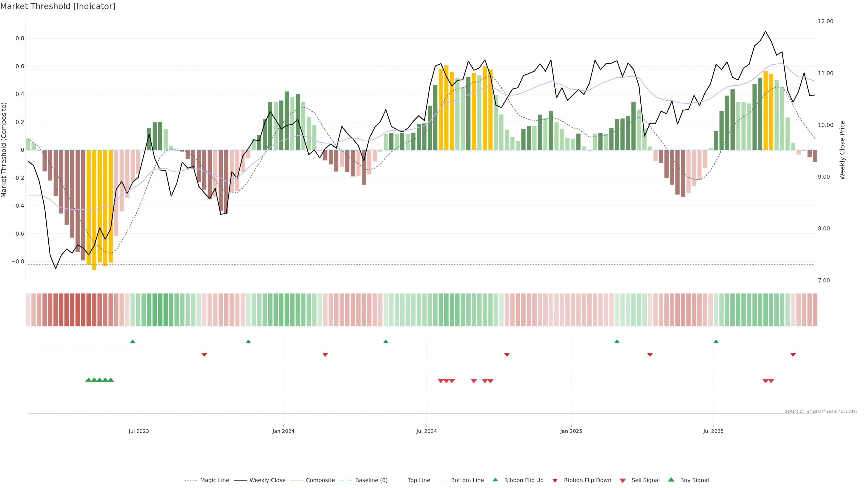Click the Jan 2024 axis label
The width and height of the screenshot is (868, 488).
283,431
